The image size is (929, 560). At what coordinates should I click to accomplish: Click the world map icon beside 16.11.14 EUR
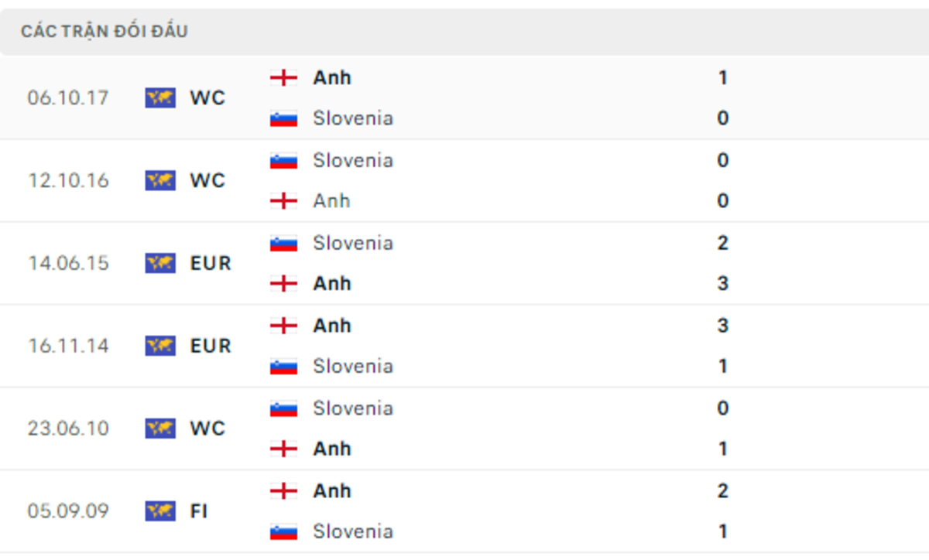(160, 346)
